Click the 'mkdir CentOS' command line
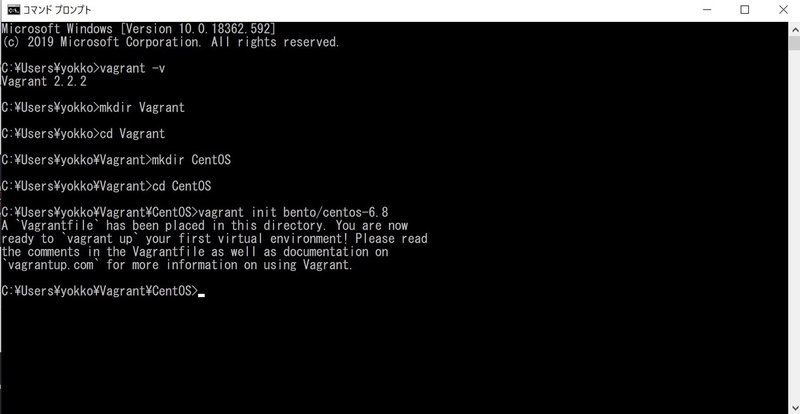 point(116,160)
